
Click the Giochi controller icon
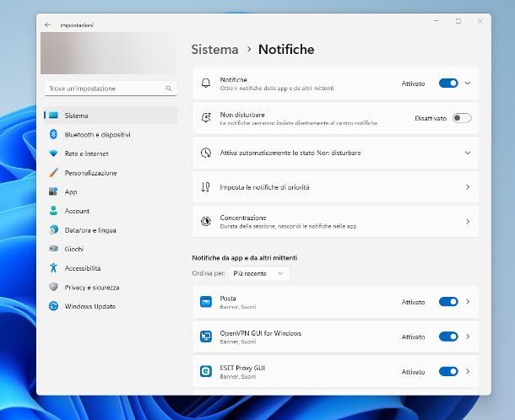tap(53, 249)
